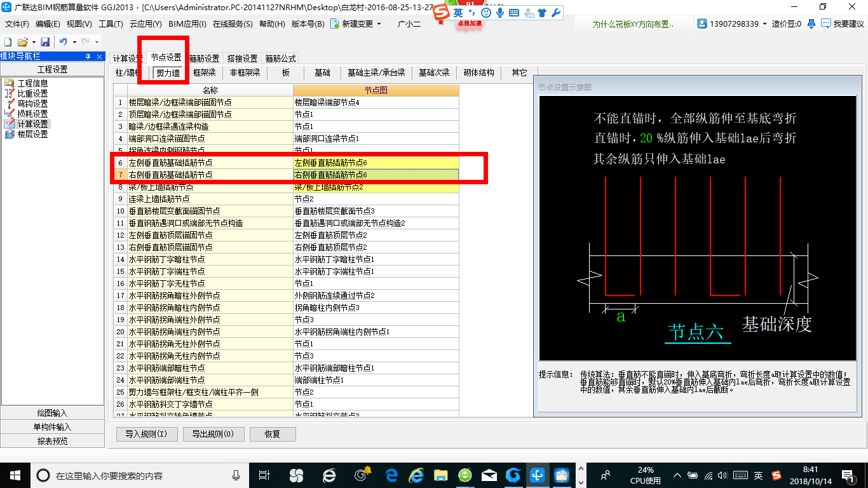The height and width of the screenshot is (488, 868).
Task: Click the Undo arrow icon
Action: pos(64,42)
